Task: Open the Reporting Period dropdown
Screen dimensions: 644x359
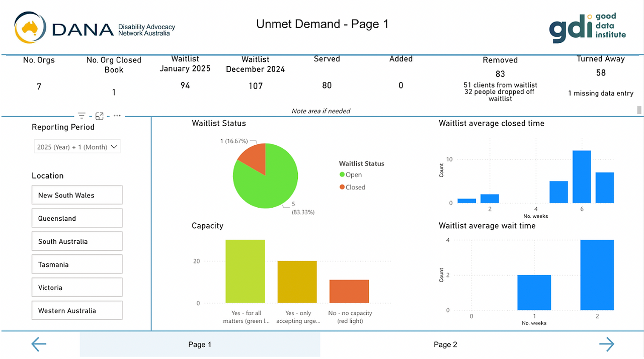Action: (x=77, y=147)
